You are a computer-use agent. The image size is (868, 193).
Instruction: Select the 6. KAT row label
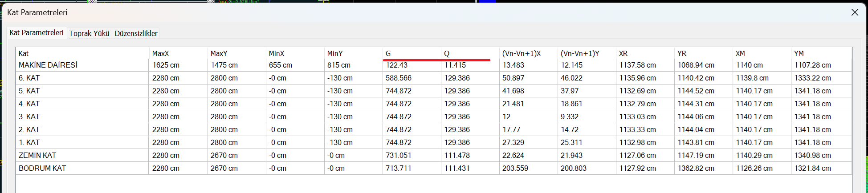[x=29, y=78]
